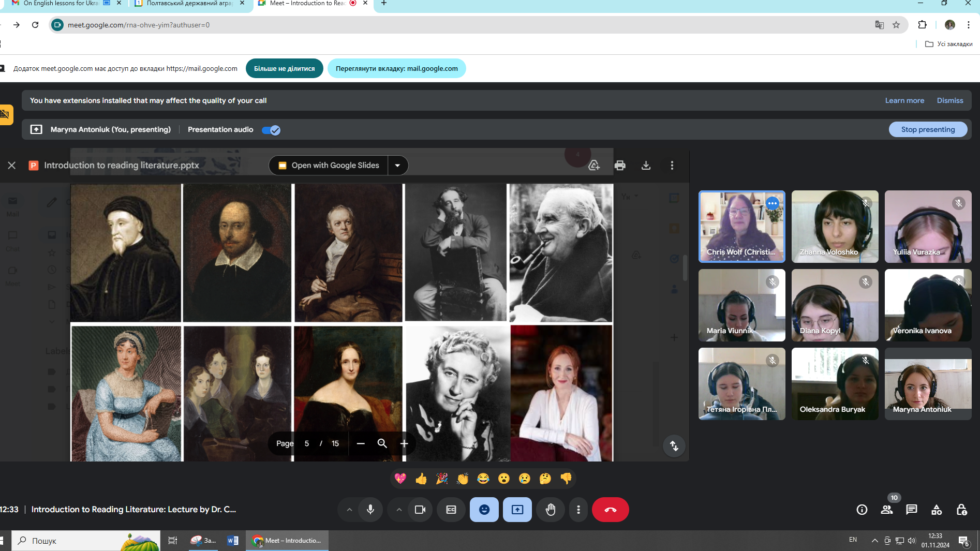
Task: Open more options in call controls
Action: 578,510
